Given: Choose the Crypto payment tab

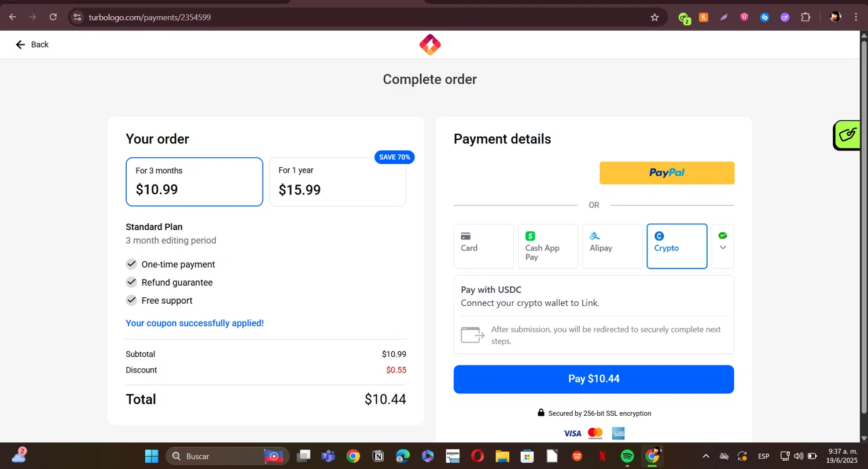Looking at the screenshot, I should point(677,246).
